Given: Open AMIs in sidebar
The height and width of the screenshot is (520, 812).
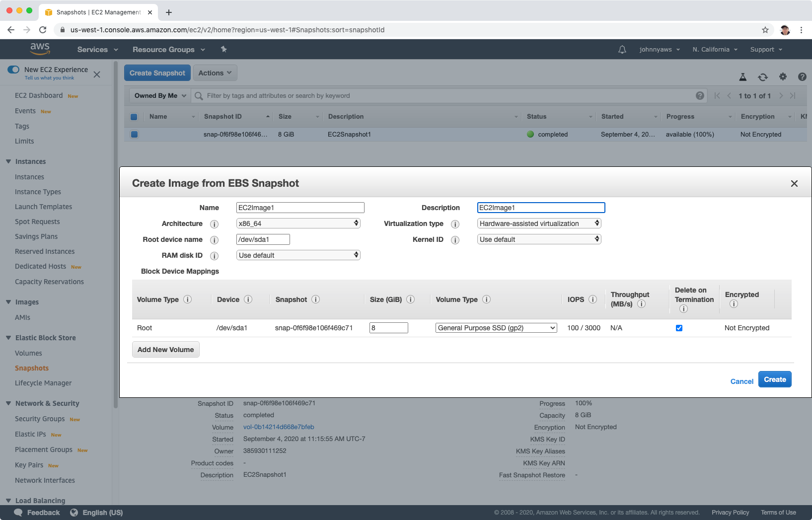Looking at the screenshot, I should 22,317.
